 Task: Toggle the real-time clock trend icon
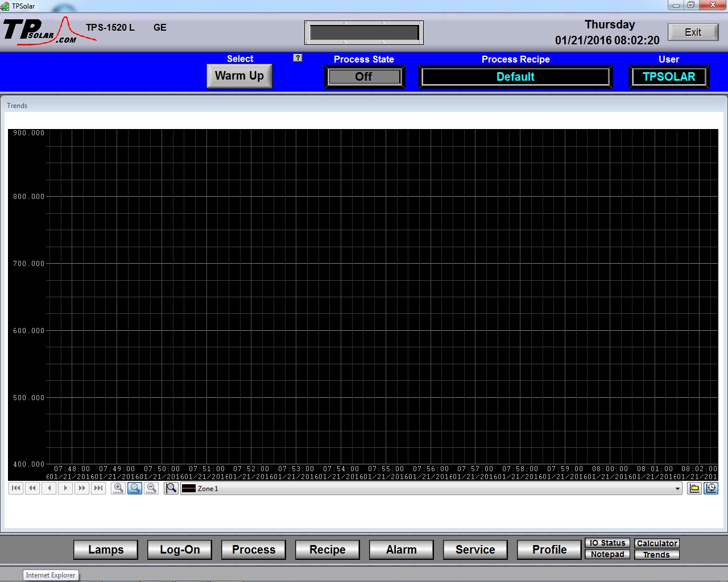click(x=711, y=488)
